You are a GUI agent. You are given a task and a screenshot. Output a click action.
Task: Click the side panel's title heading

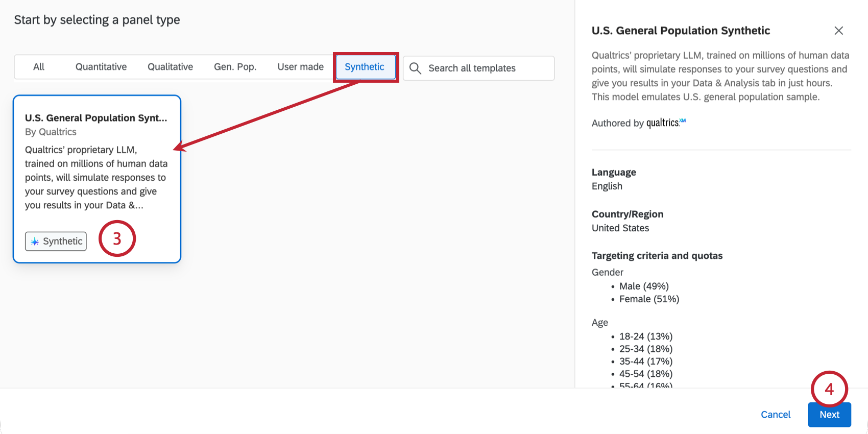click(681, 31)
